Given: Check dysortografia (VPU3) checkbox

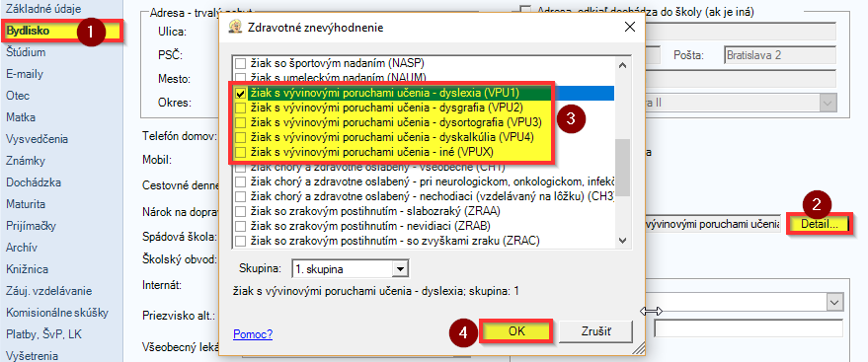Looking at the screenshot, I should click(x=240, y=122).
